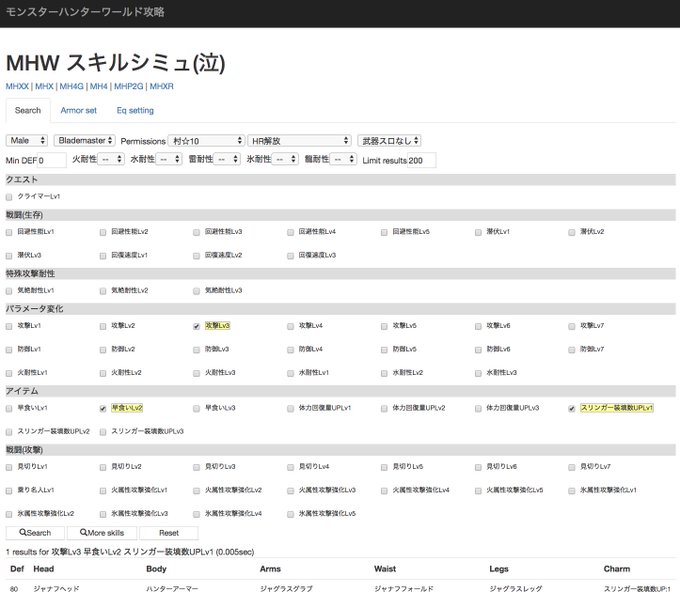Uncheck the 早食いLv2 skill

click(x=103, y=408)
